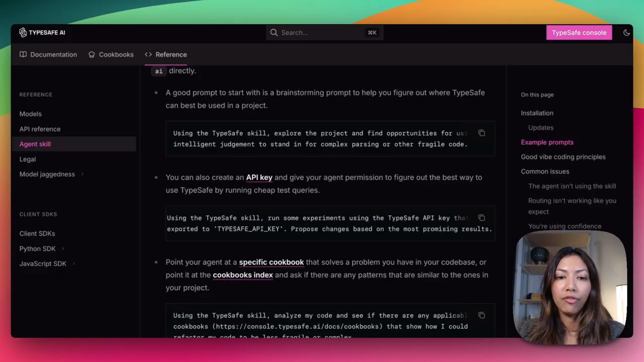Expand the Model jaggedness chevron
Image resolution: width=644 pixels, height=362 pixels.
[x=82, y=174]
